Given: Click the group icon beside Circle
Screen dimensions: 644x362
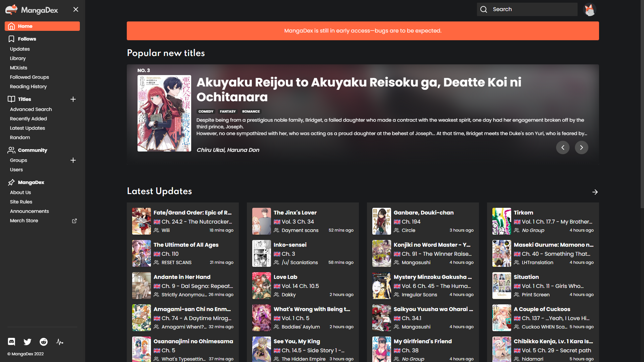Looking at the screenshot, I should coord(396,230).
